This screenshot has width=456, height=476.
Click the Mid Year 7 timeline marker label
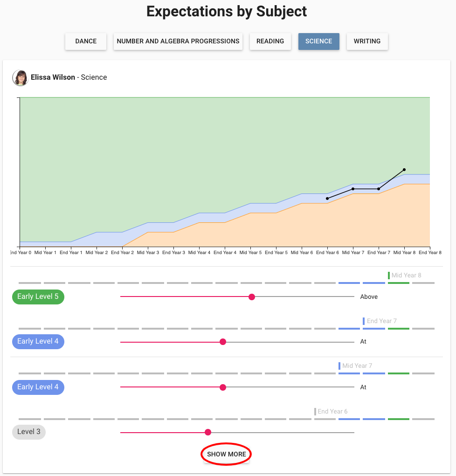point(357,366)
